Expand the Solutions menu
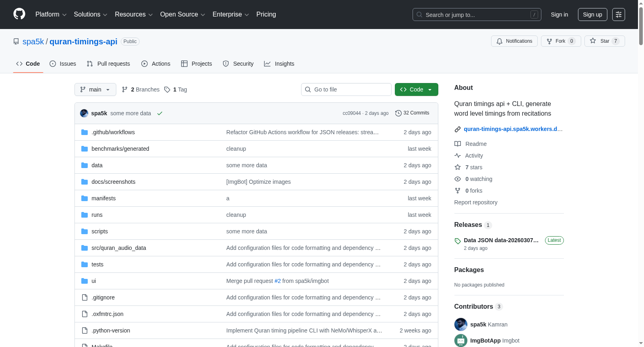Viewport: 644px width, 347px height. tap(91, 15)
